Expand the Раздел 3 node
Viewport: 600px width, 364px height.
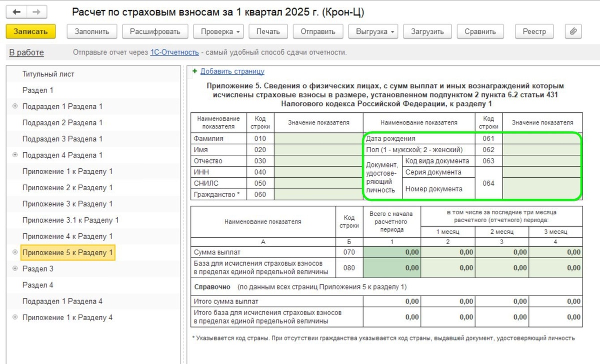[x=14, y=269]
